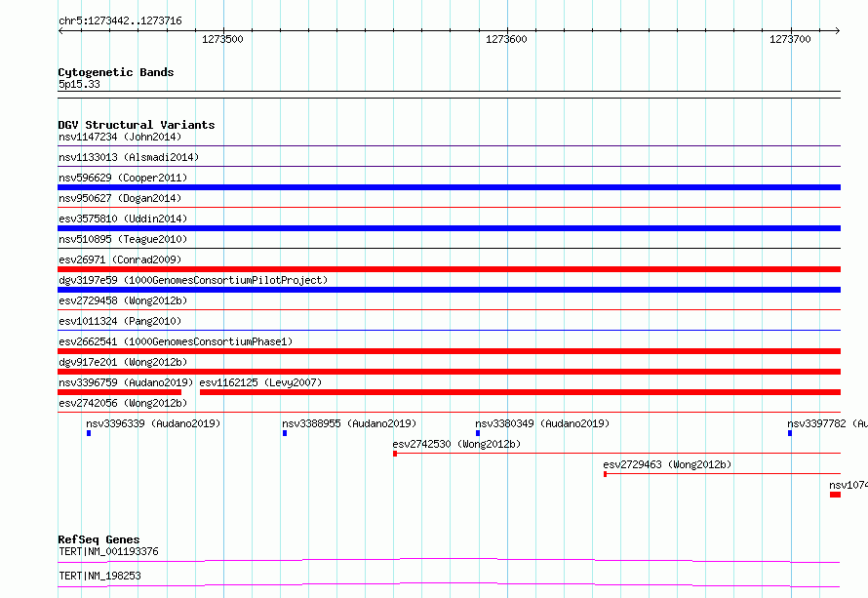Click the blue dgv3197e59 1000GenomesConsortiumPilotProject bar
868x598 pixels.
pos(449,290)
